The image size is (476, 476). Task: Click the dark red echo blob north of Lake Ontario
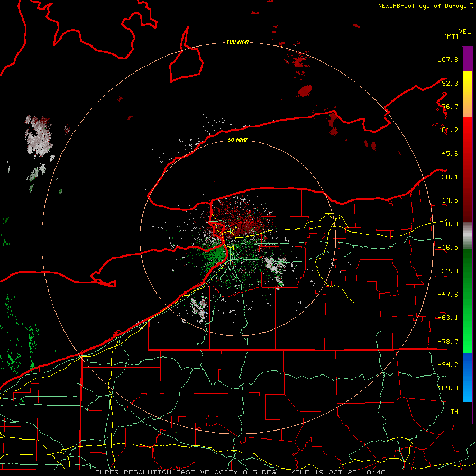(305, 90)
